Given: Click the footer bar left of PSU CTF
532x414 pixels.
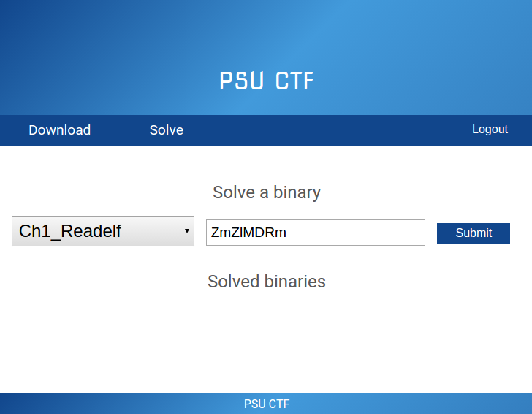Looking at the screenshot, I should pyautogui.click(x=110, y=404).
